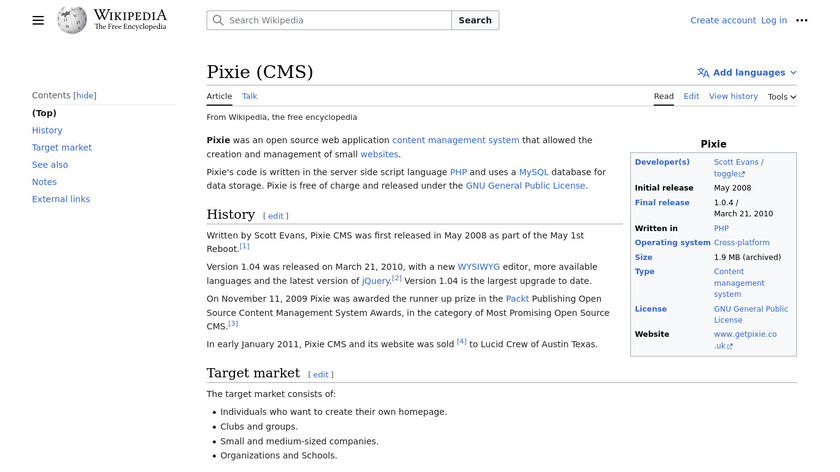
Task: Open the Size infobox label link
Action: (643, 257)
